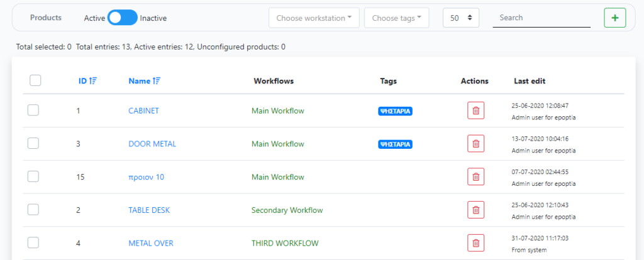Delete the CABINET product row
The height and width of the screenshot is (260, 644).
475,111
